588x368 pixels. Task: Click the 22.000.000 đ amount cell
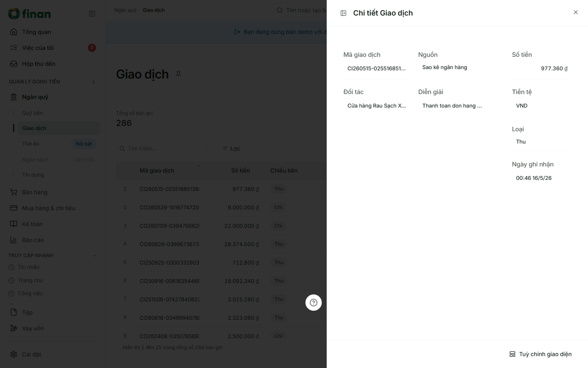coord(241,226)
